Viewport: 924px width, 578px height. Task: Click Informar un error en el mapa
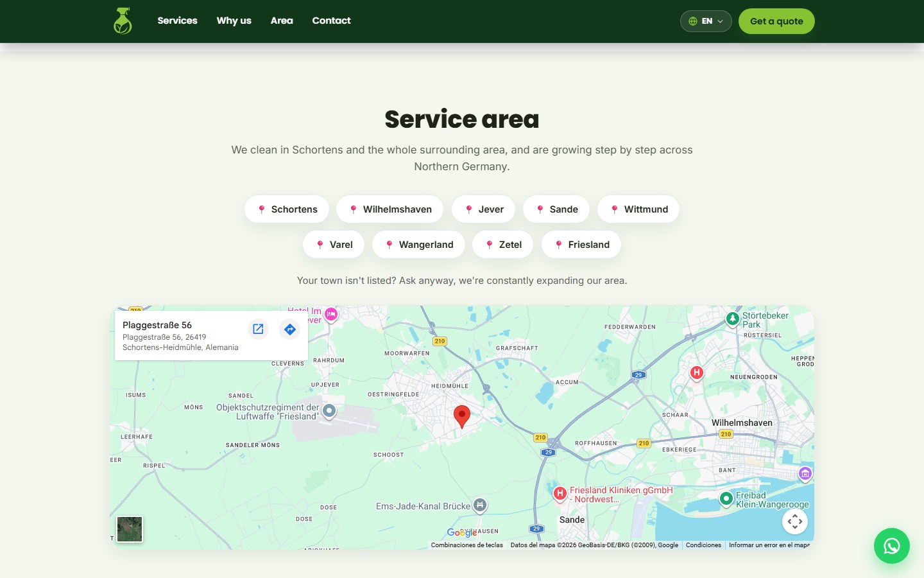[x=769, y=545]
